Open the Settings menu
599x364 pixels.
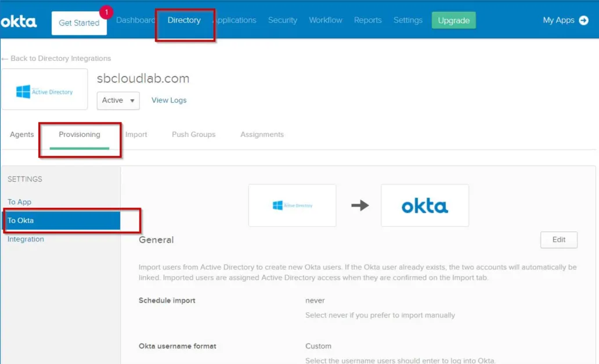[x=408, y=20]
